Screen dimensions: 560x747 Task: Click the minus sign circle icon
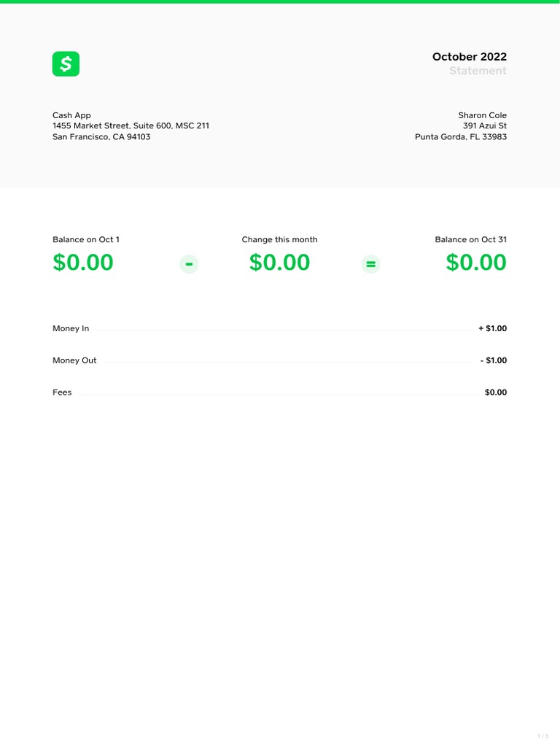tap(189, 264)
